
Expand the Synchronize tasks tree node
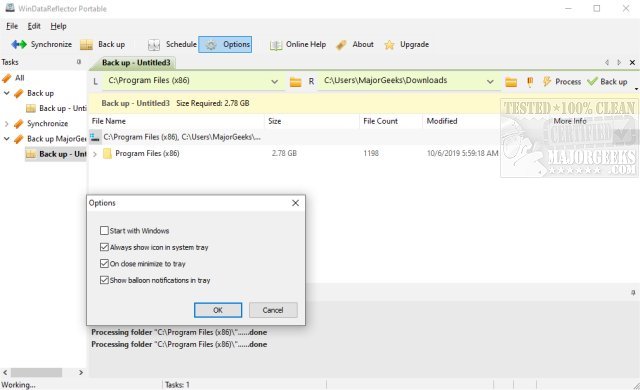pos(7,123)
